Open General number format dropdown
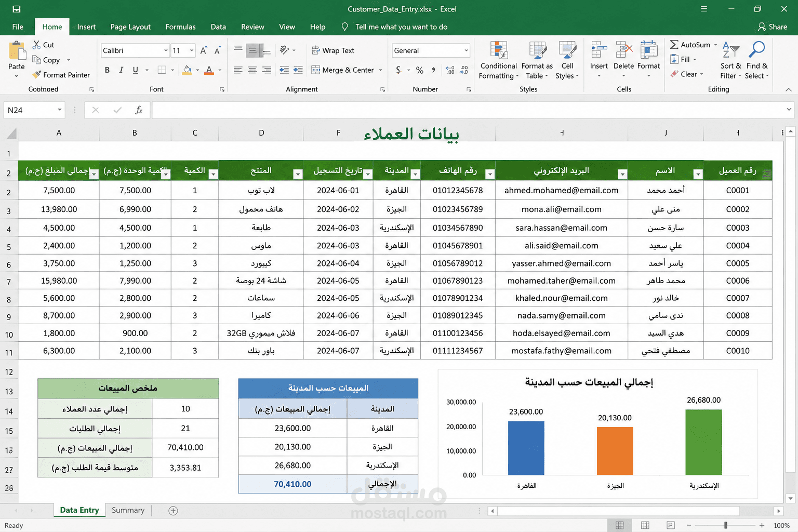 tap(466, 50)
